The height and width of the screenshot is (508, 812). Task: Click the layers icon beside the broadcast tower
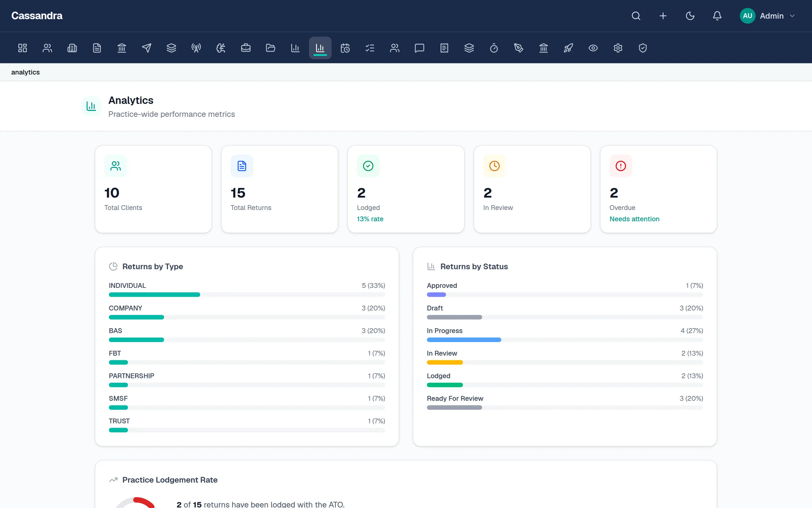(172, 48)
